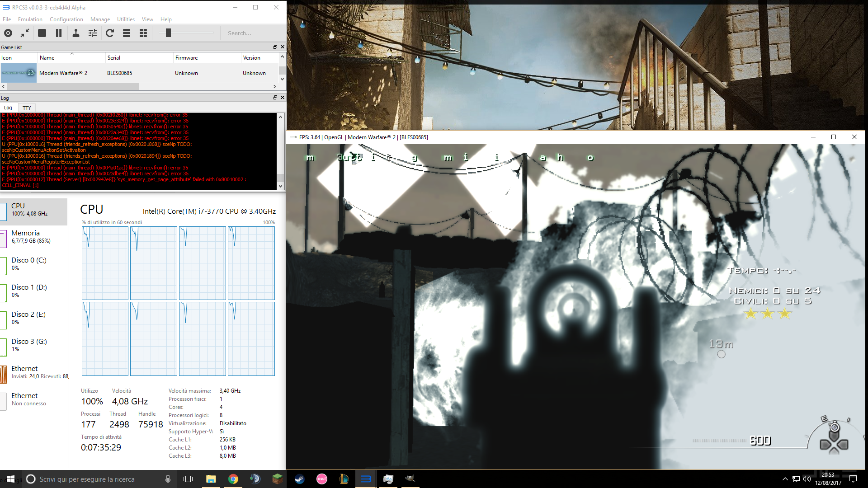Toggle fullscreen with the arrows icon
Viewport: 868px width, 488px height.
click(25, 33)
